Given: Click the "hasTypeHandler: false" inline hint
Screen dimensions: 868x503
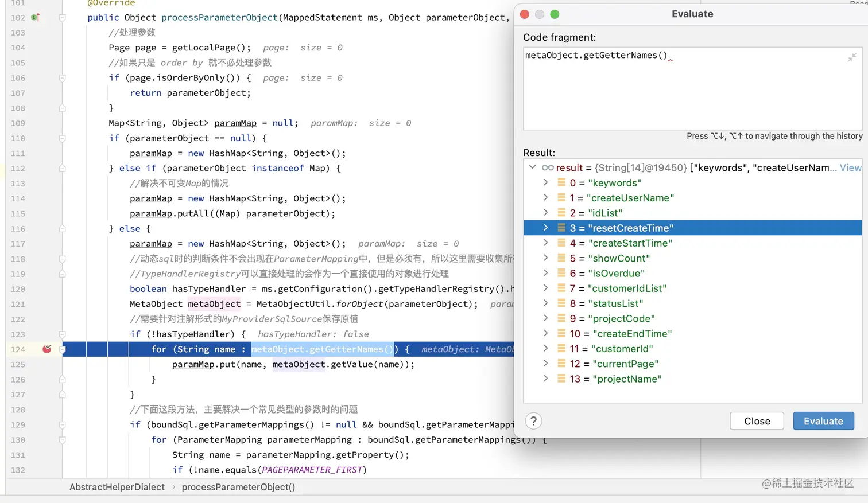Looking at the screenshot, I should click(313, 334).
